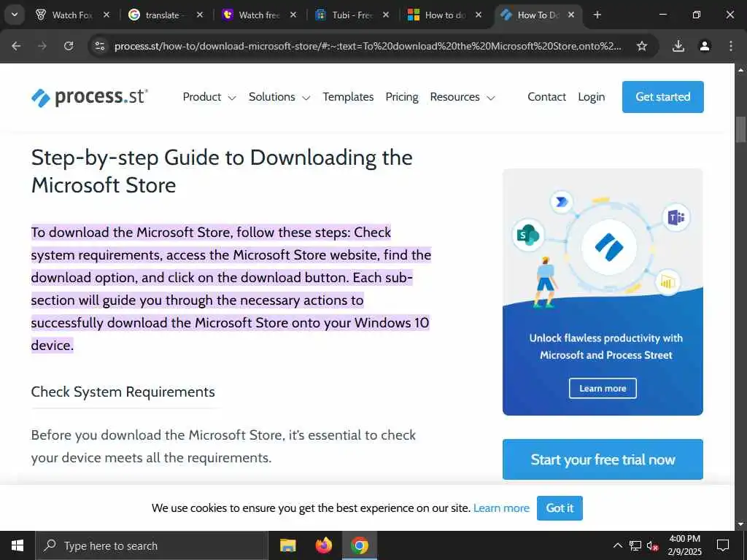
Task: Open the Templates page
Action: click(348, 97)
